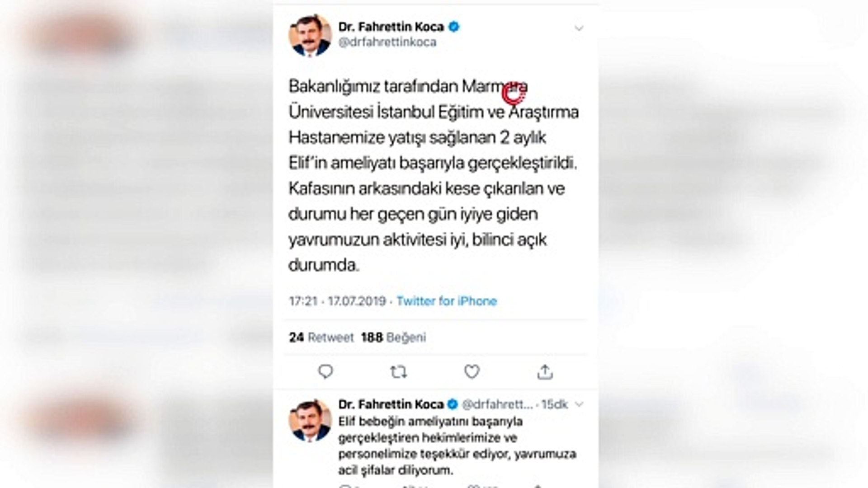Click the reply tweet profile avatar
The image size is (868, 488).
tap(310, 421)
